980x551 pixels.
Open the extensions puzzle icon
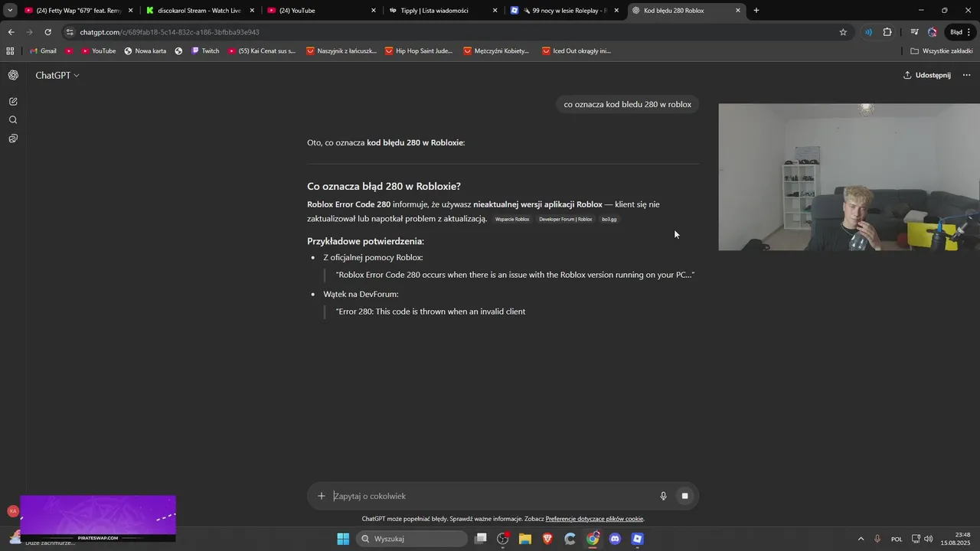pos(887,32)
